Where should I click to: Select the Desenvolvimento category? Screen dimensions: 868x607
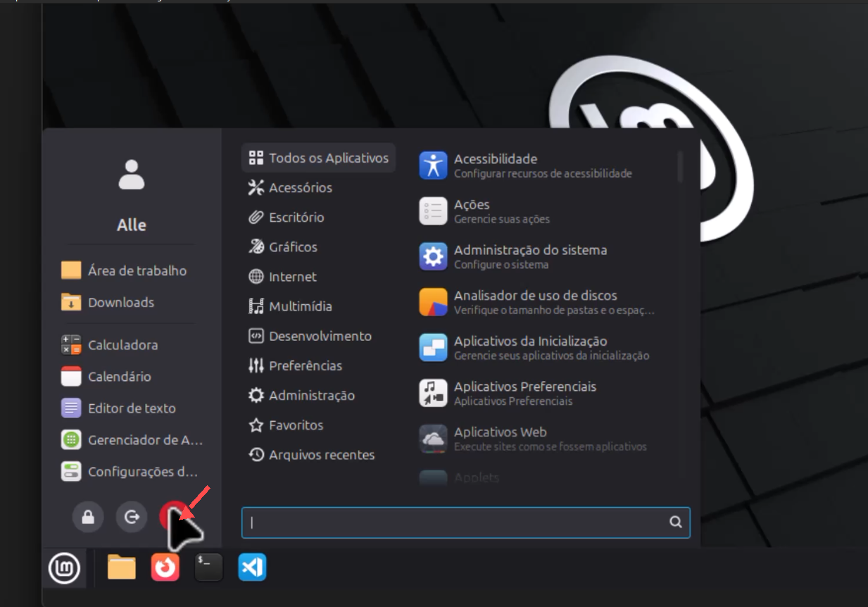coord(318,336)
